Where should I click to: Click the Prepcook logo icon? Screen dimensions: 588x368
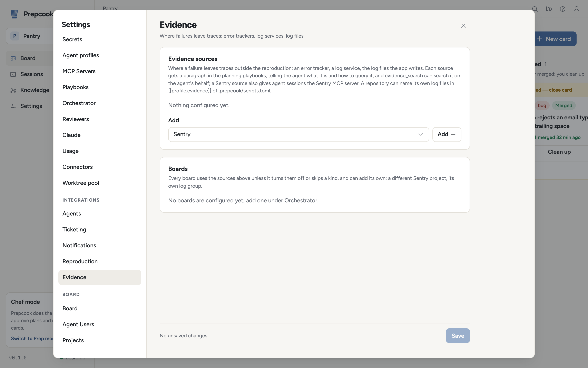(x=14, y=14)
